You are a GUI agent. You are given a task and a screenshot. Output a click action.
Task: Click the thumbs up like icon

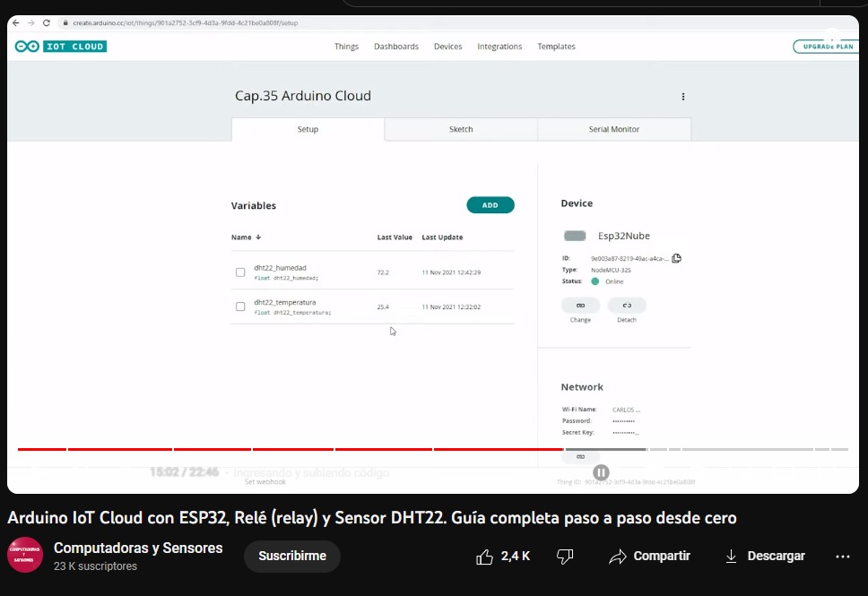[484, 556]
